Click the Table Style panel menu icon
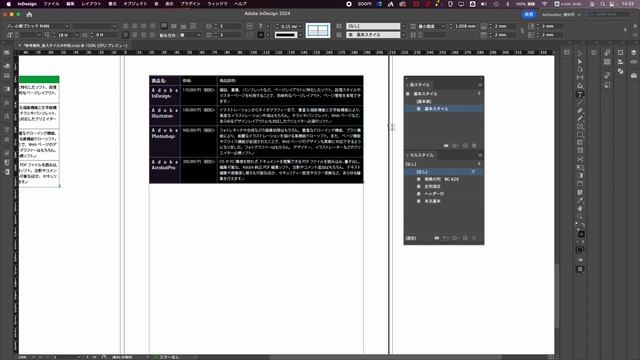The image size is (640, 360). [x=480, y=85]
